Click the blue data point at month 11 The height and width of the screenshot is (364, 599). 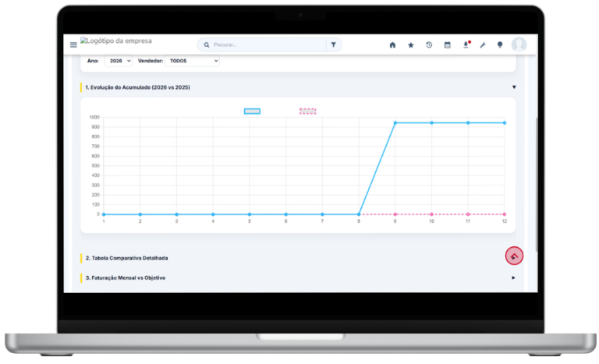tap(468, 123)
